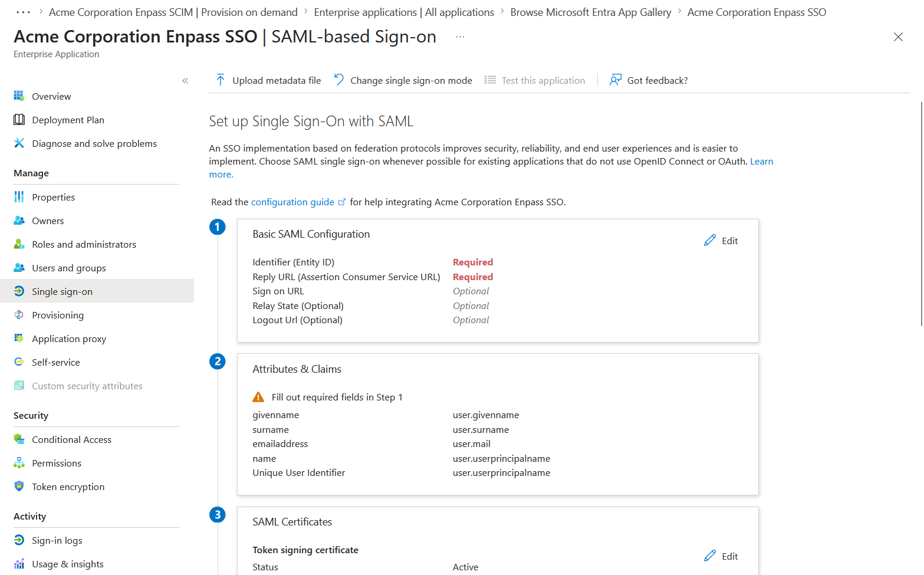This screenshot has width=924, height=575.
Task: Click the user.mail claim value
Action: coord(472,444)
